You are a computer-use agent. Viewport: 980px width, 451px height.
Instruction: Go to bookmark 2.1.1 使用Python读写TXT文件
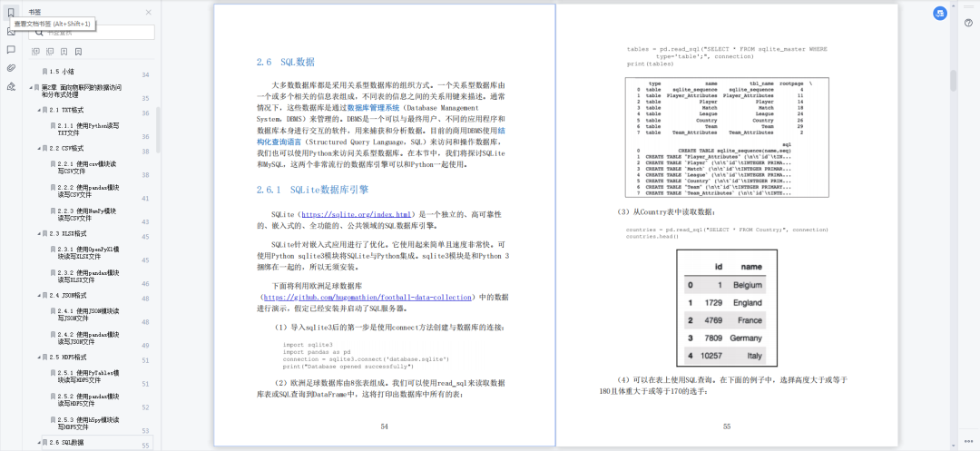(x=89, y=129)
